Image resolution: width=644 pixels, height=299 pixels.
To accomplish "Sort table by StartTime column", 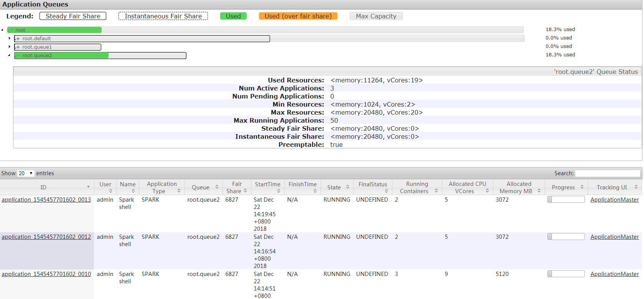I will 268,187.
